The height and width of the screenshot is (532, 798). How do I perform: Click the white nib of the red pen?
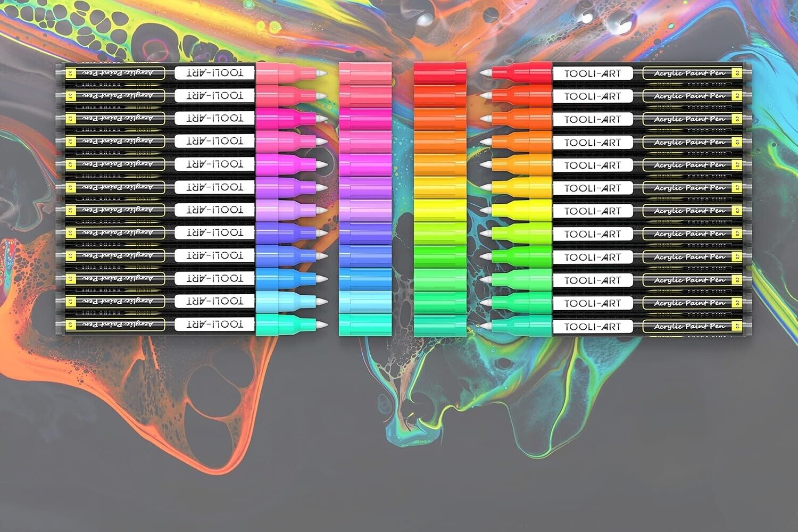485,73
